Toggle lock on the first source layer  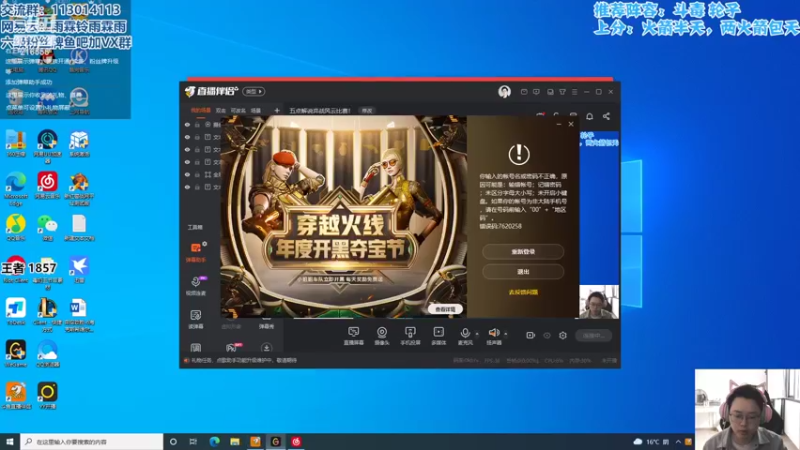[197, 124]
